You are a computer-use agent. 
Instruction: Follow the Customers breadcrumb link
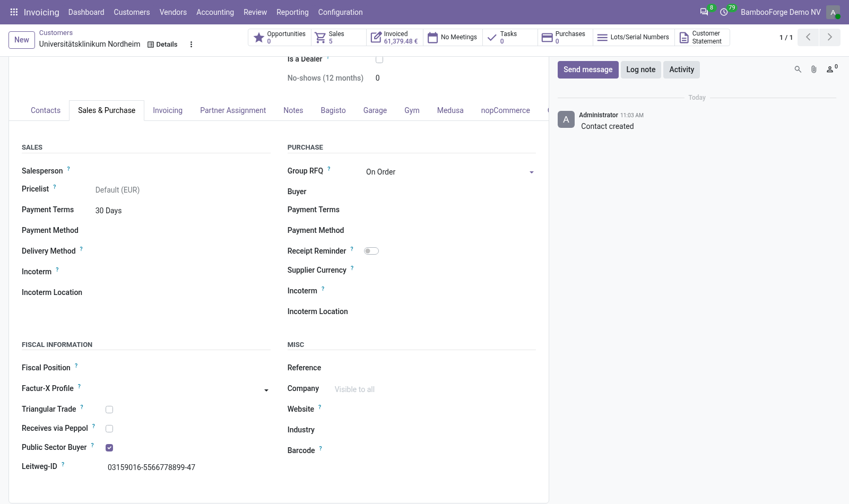coord(56,33)
